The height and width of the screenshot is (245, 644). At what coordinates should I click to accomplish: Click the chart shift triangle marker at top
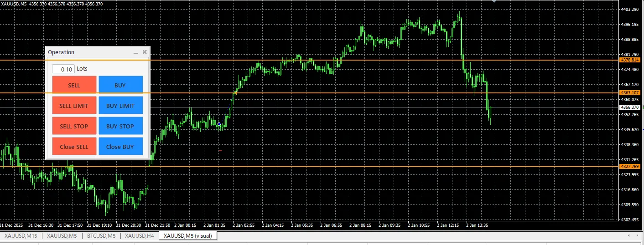point(493,2)
